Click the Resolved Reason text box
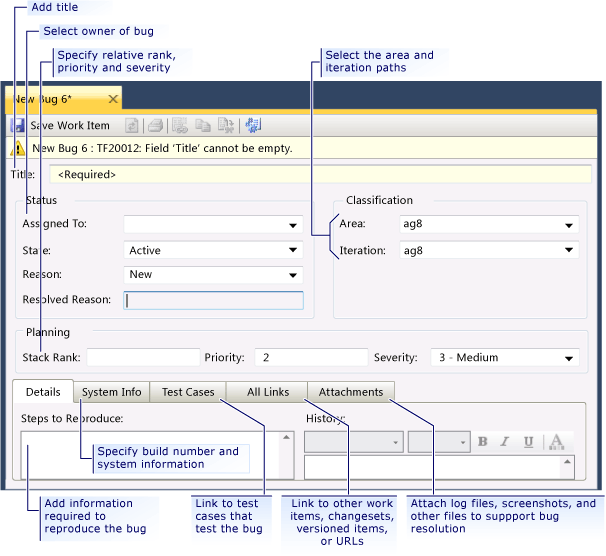This screenshot has width=606, height=556. tap(213, 300)
